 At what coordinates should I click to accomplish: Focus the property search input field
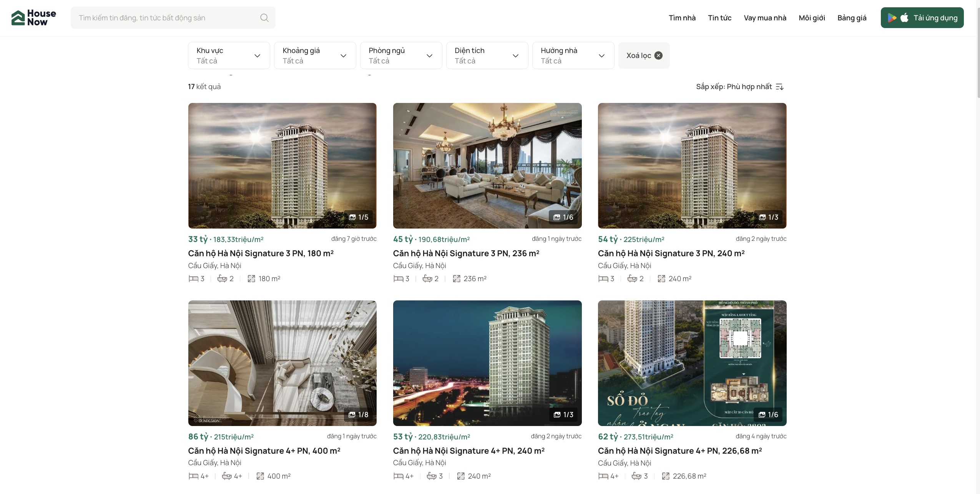pyautogui.click(x=173, y=18)
